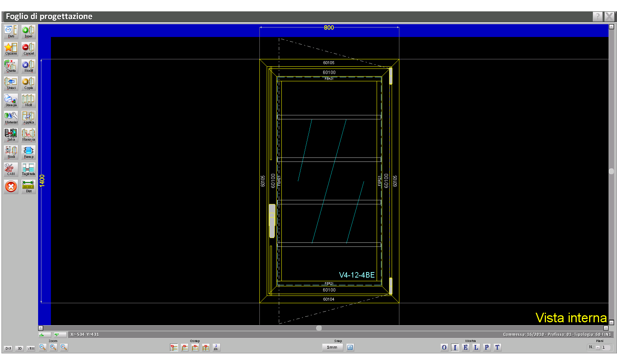
Task: Open the Stampa print tool
Action: click(11, 101)
